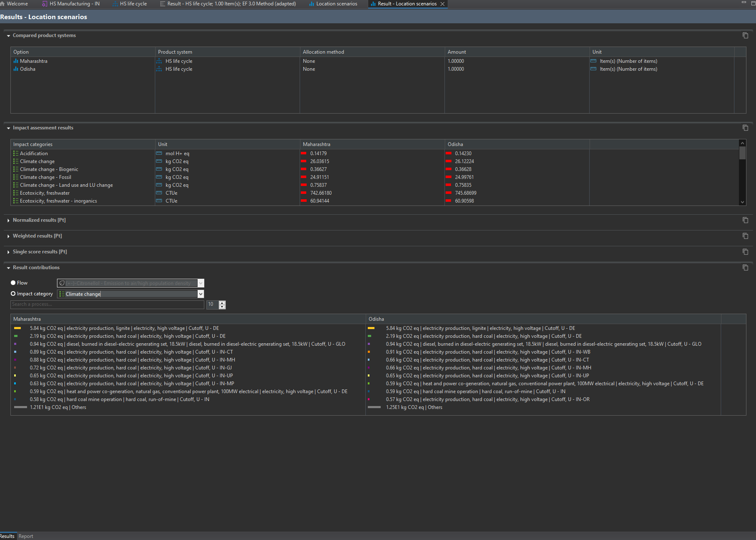Click copy icon for Impact assessment results

[x=745, y=128]
